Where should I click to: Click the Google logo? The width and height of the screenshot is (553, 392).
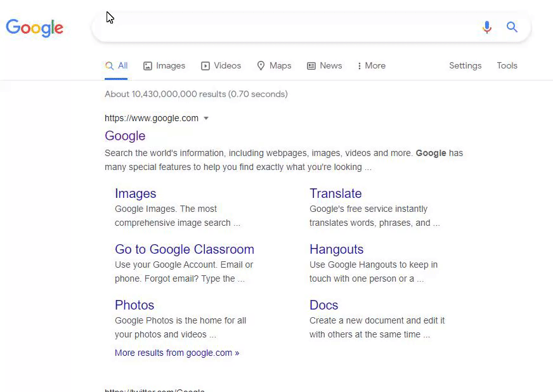pyautogui.click(x=34, y=28)
